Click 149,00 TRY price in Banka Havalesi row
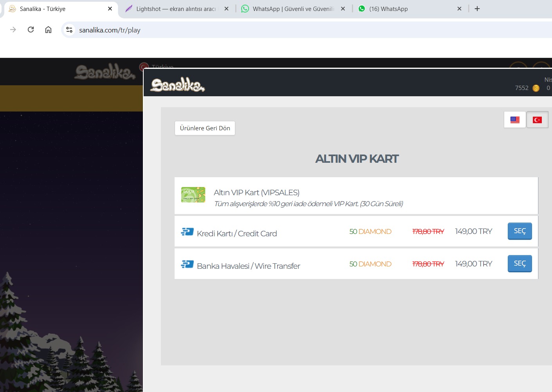This screenshot has height=392, width=552. [x=473, y=264]
